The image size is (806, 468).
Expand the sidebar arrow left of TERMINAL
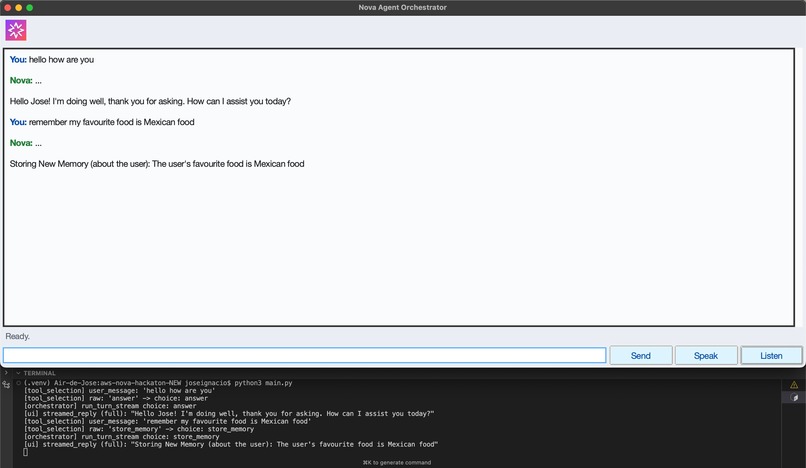[x=6, y=373]
